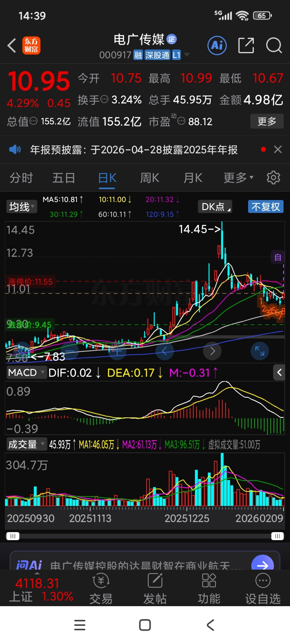
Task: Tap the 涨停价:11.55 line label
Action: point(30,282)
